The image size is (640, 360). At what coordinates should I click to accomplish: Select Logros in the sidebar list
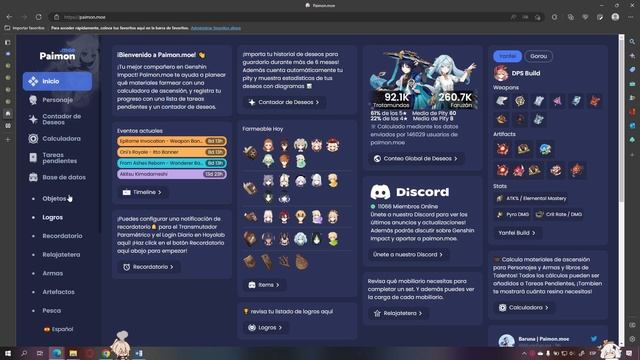(x=53, y=218)
